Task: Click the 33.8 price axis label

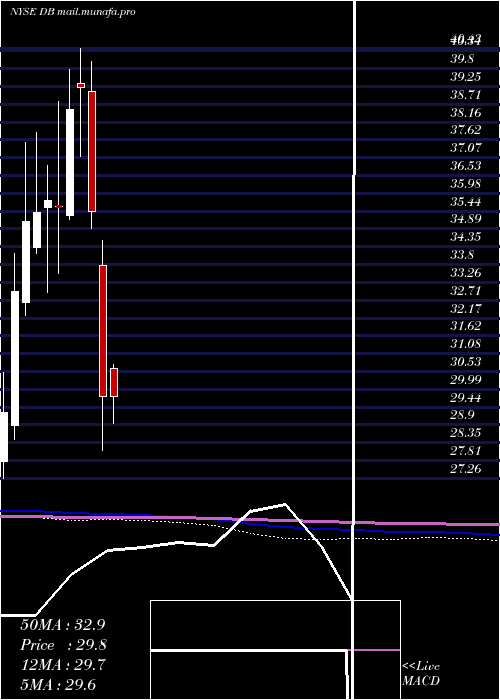Action: pos(462,254)
